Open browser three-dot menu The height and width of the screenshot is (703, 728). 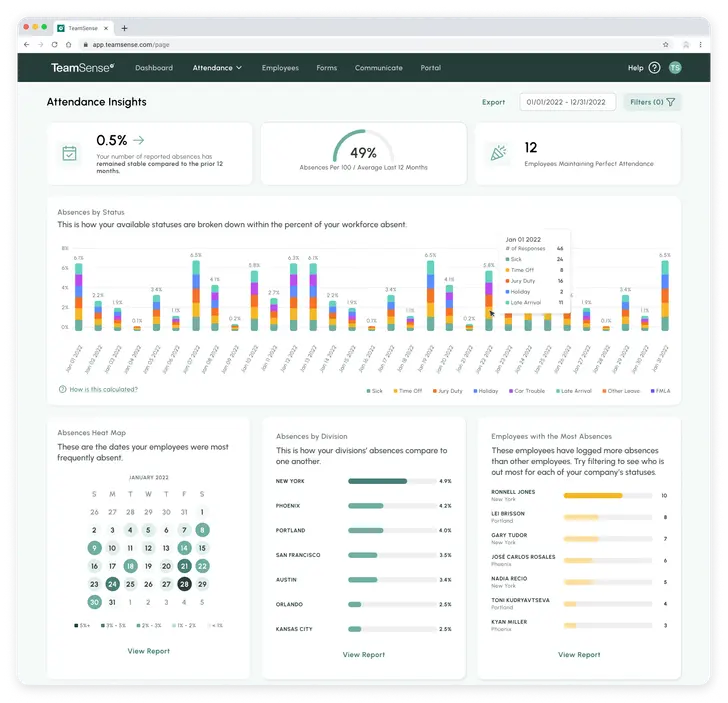(x=701, y=45)
